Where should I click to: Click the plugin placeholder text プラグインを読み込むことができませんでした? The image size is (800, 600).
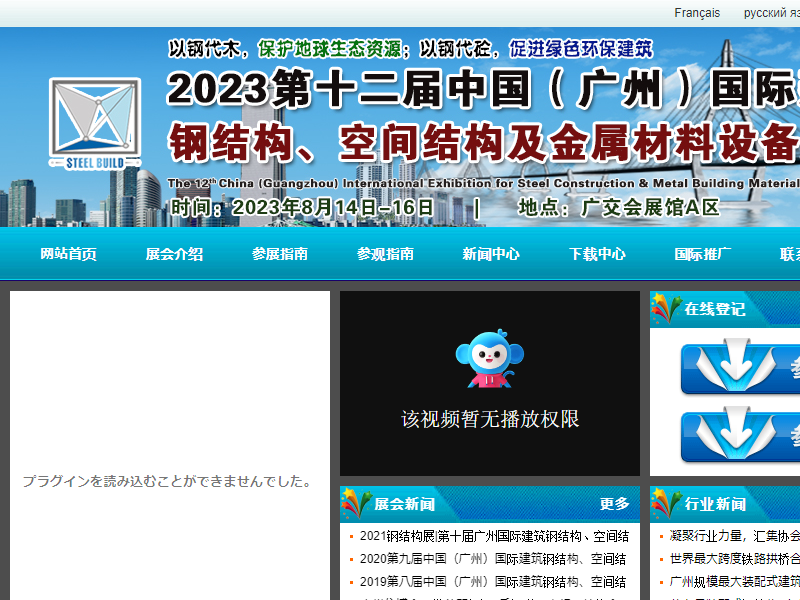(x=167, y=481)
